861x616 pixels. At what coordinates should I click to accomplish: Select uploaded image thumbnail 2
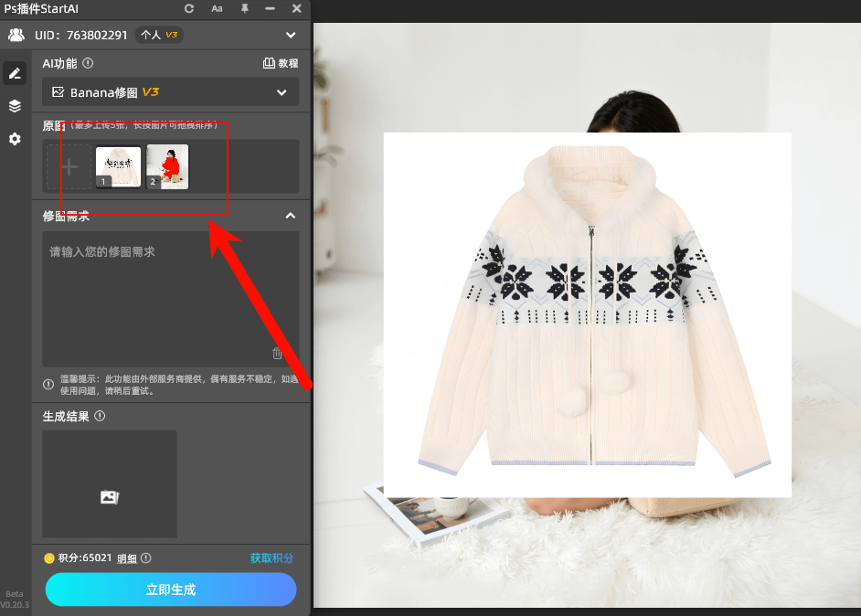click(x=166, y=165)
